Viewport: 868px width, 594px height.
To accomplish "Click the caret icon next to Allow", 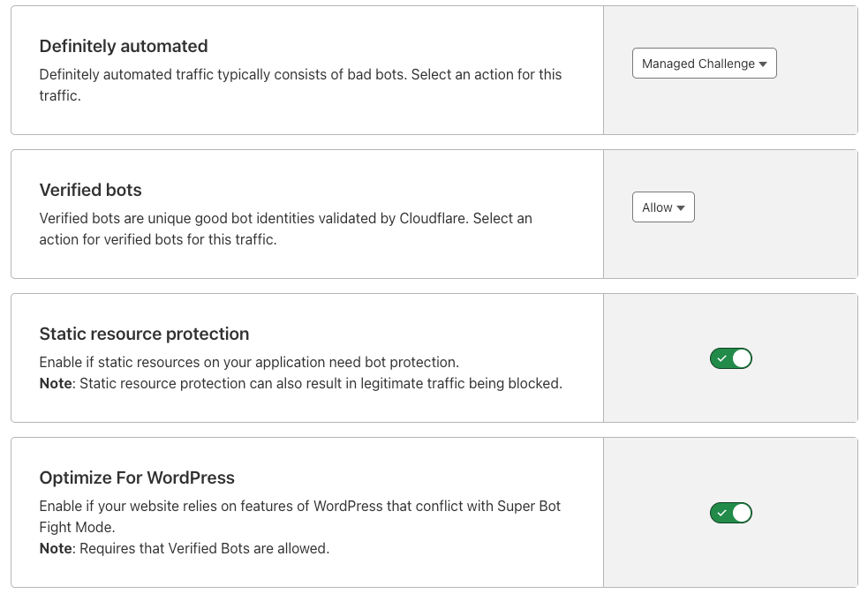I will pyautogui.click(x=681, y=208).
